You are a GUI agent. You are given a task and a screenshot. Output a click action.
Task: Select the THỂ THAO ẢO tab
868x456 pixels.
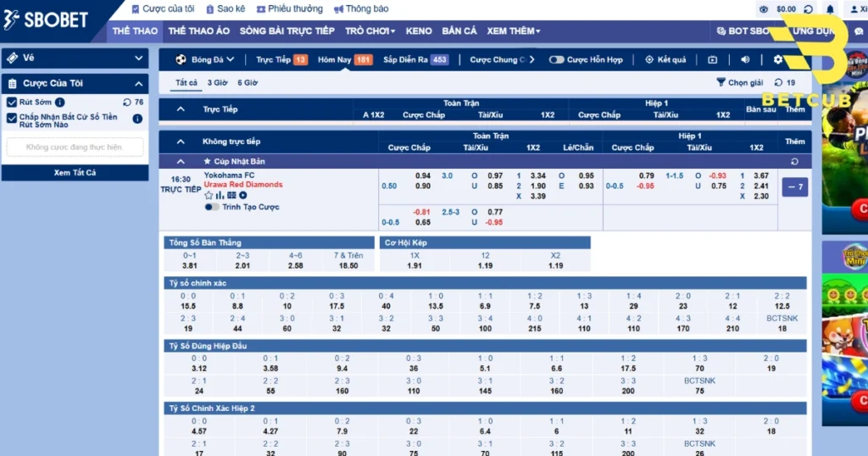(x=198, y=31)
